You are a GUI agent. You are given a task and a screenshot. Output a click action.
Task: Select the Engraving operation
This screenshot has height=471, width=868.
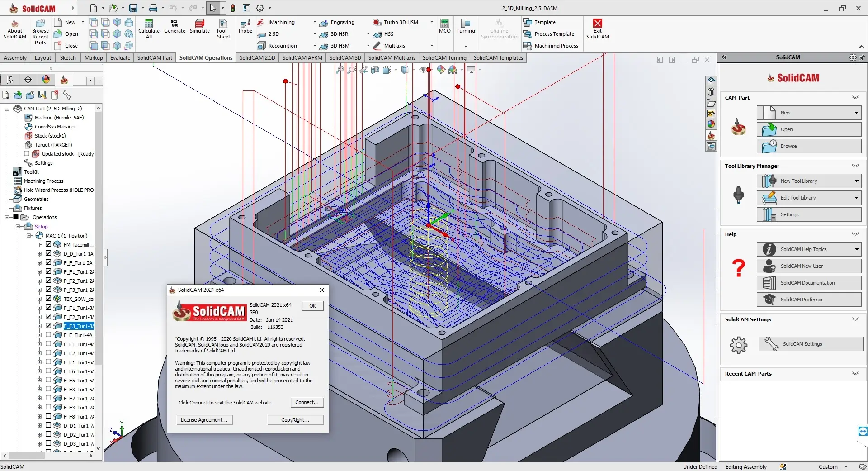pyautogui.click(x=337, y=22)
